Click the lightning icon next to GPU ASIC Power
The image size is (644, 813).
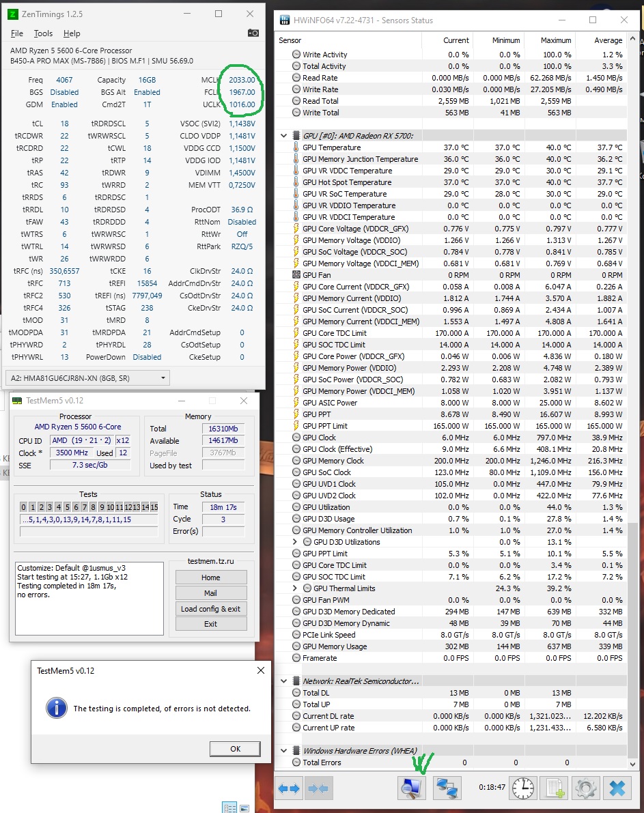click(x=296, y=402)
